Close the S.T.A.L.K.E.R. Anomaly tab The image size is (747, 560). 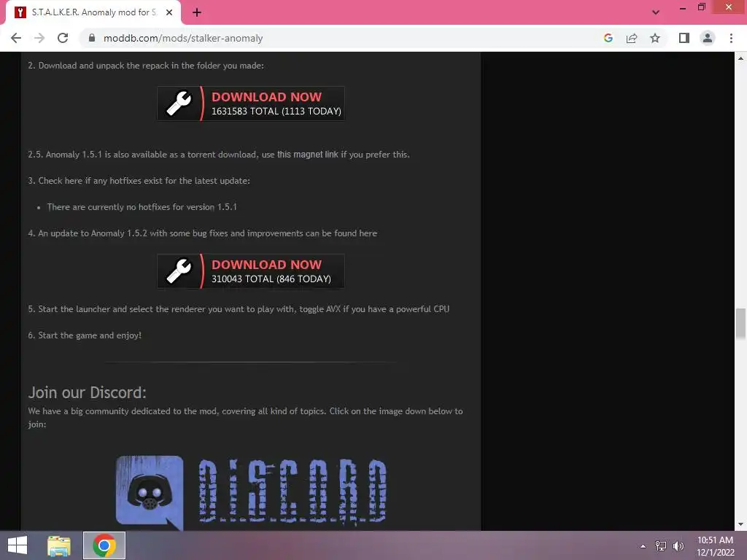169,12
